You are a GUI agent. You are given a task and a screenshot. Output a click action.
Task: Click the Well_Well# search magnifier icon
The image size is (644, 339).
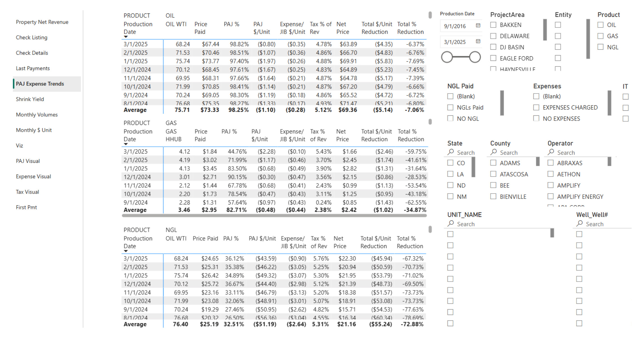click(x=579, y=224)
